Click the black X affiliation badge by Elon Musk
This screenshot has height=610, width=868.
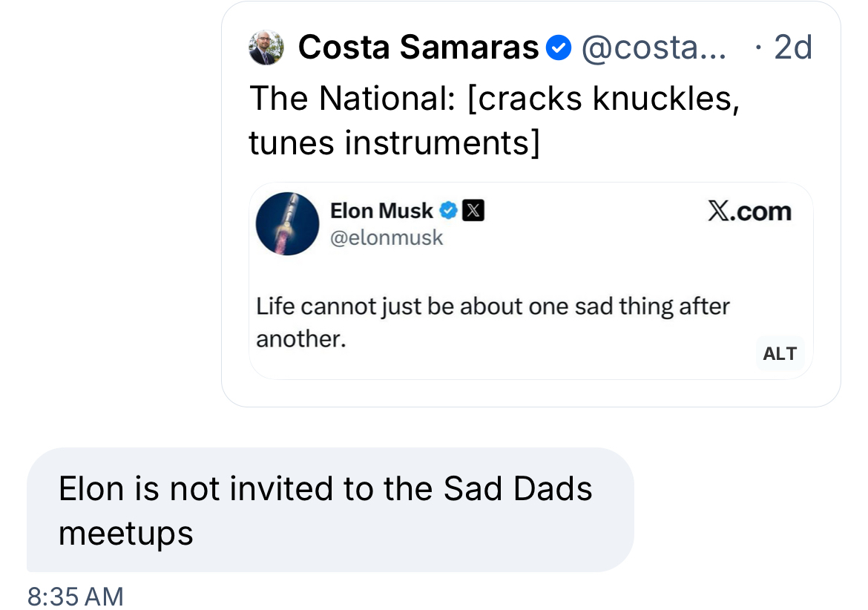pyautogui.click(x=473, y=211)
